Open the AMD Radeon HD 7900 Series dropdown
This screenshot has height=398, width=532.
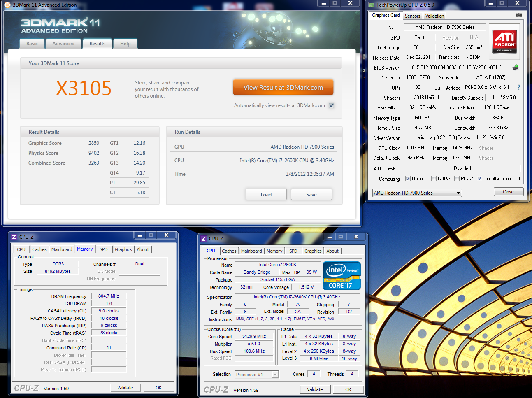pyautogui.click(x=417, y=193)
